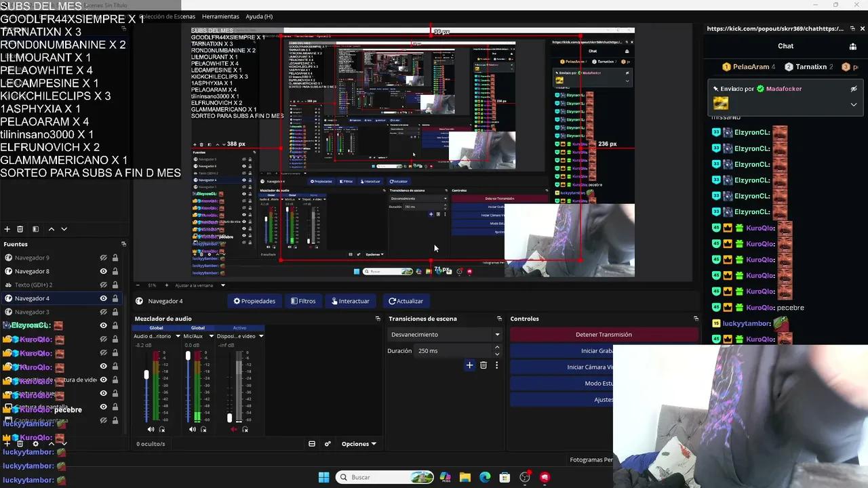Screen dimensions: 868x488
Task: Open Mic/Aux channel options arrow
Action: tap(211, 335)
